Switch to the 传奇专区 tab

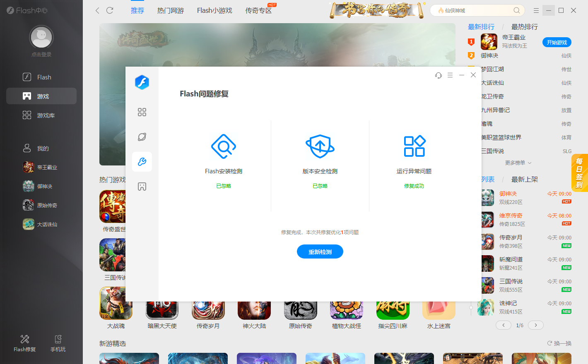pos(258,11)
